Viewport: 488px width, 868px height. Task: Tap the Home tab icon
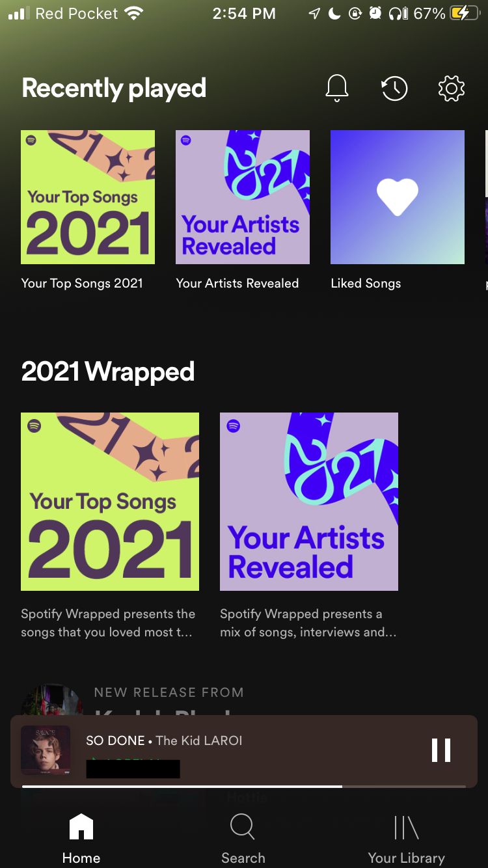click(81, 827)
